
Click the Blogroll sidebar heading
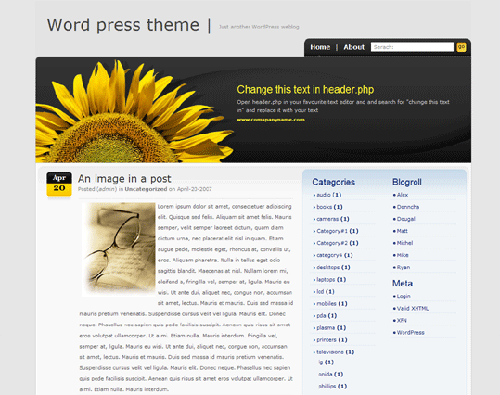pyautogui.click(x=407, y=182)
